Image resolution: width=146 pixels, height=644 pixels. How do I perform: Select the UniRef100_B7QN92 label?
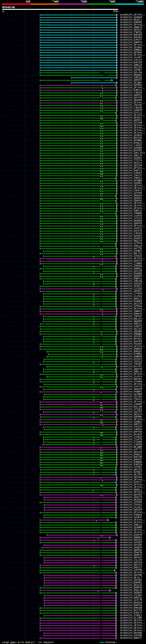pos(131,354)
